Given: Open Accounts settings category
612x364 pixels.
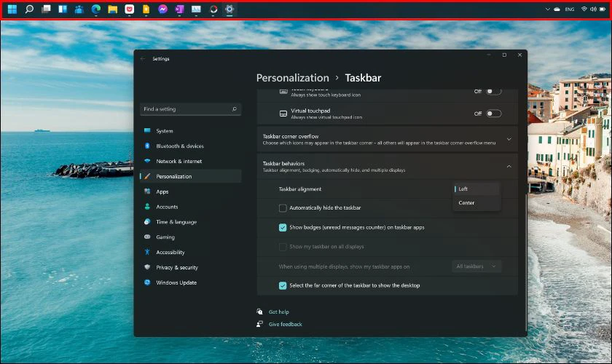Looking at the screenshot, I should (190, 207).
